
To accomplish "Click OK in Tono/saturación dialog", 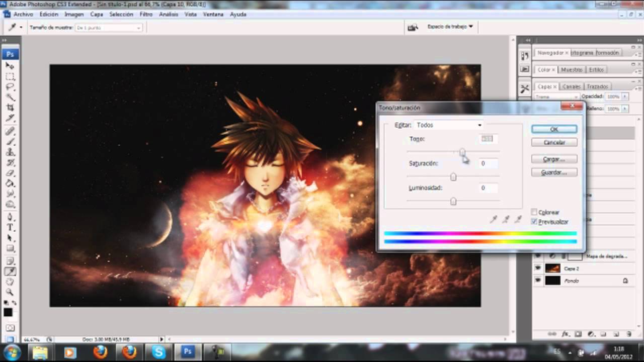I will point(554,129).
